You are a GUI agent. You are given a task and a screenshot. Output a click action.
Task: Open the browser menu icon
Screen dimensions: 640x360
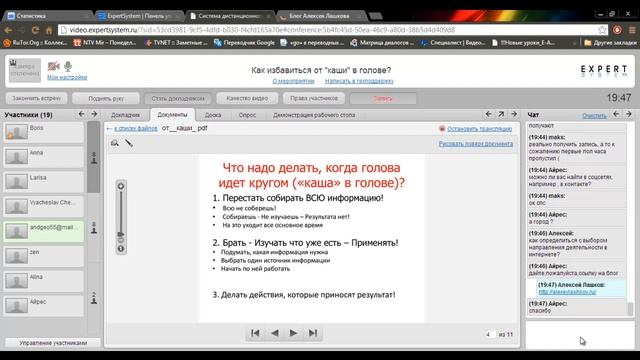(x=632, y=30)
